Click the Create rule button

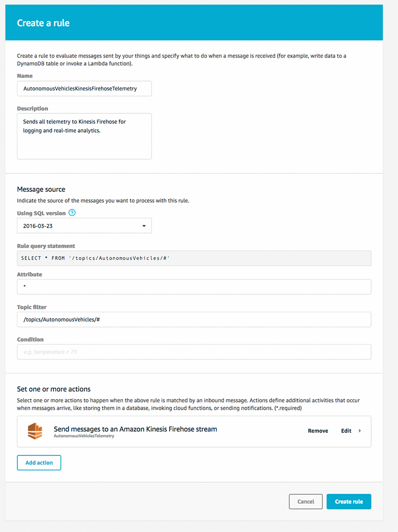(349, 502)
